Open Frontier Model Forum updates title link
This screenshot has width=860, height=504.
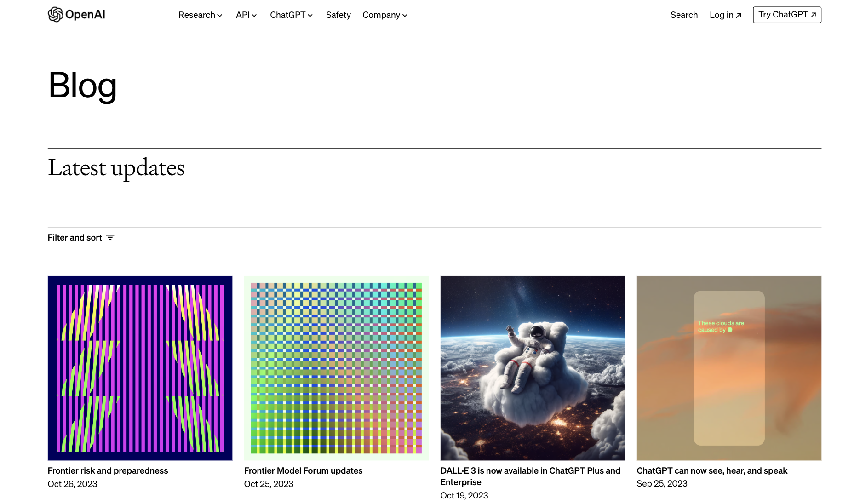303,470
